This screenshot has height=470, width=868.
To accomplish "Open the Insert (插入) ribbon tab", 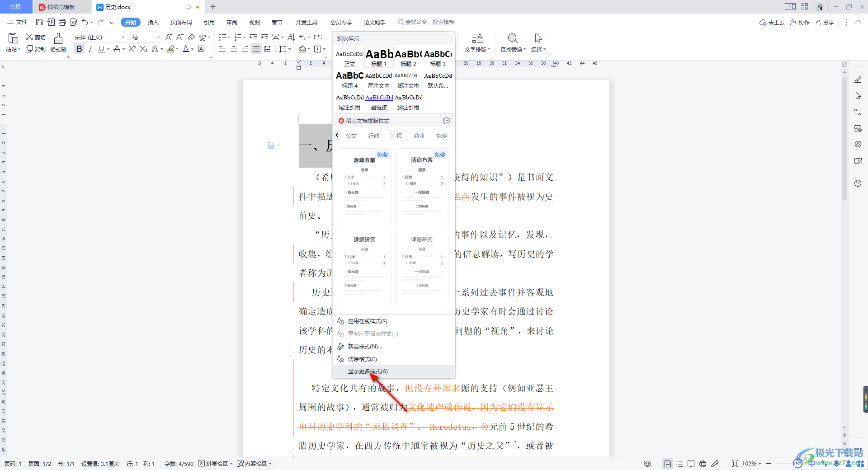I will 153,22.
